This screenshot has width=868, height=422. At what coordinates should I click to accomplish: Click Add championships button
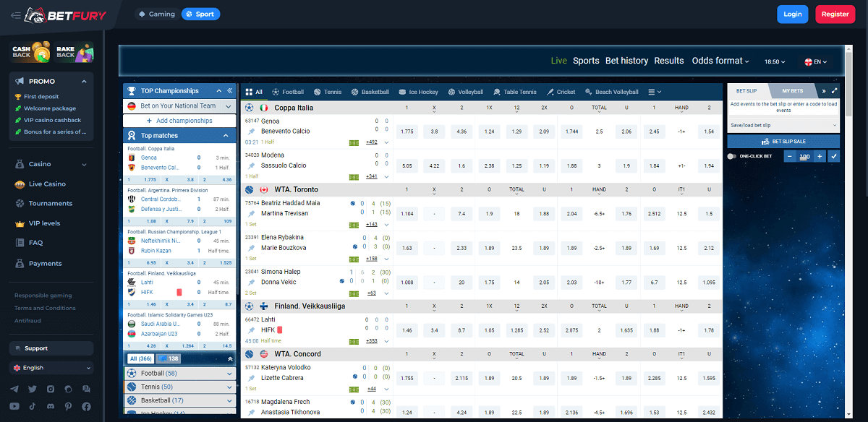179,121
